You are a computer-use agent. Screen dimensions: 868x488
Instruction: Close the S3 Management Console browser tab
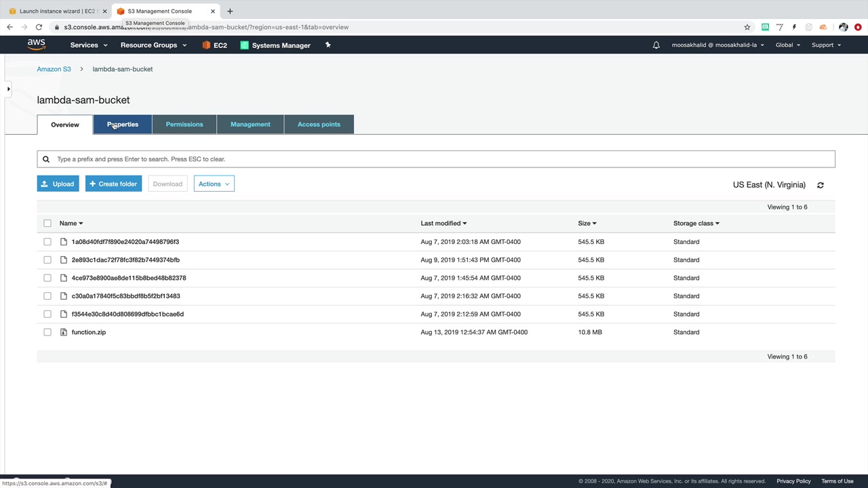pyautogui.click(x=213, y=11)
